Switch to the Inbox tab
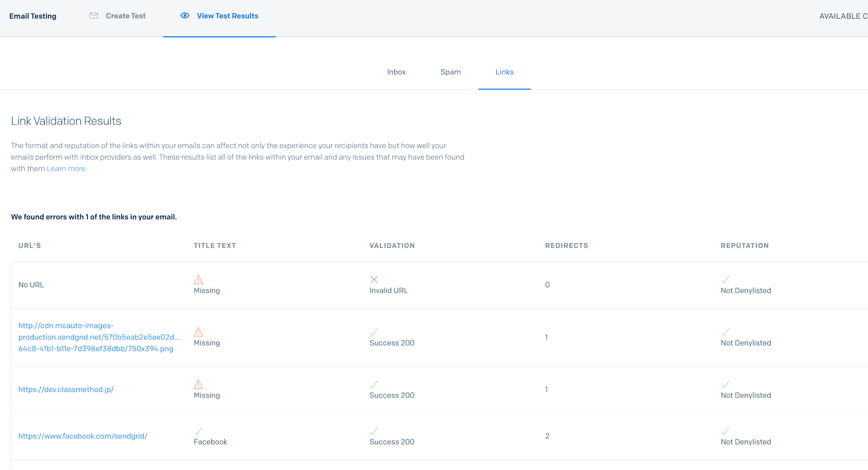Screen dimensions: 868x470 tap(396, 72)
